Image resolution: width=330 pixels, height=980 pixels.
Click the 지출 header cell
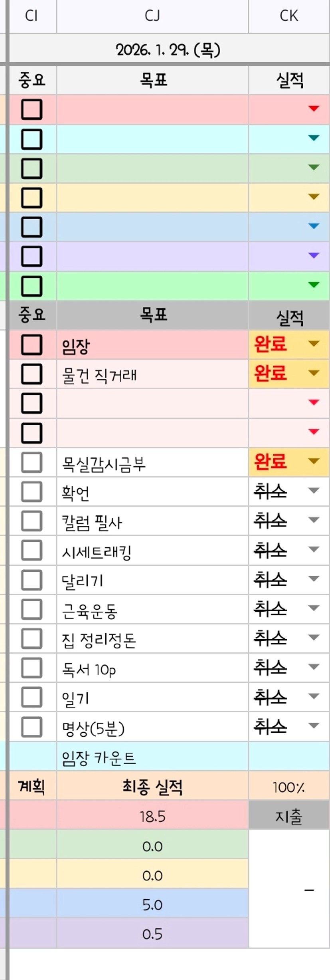pos(289,817)
